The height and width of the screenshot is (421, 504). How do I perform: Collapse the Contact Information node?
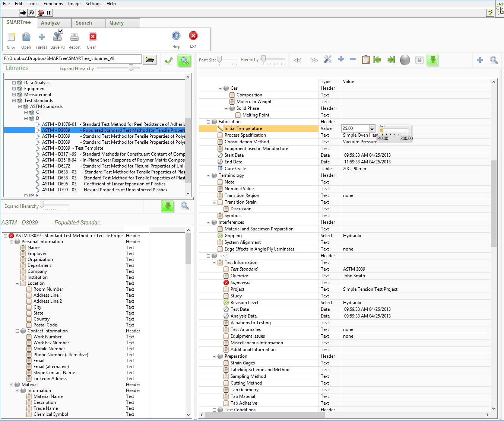click(17, 331)
